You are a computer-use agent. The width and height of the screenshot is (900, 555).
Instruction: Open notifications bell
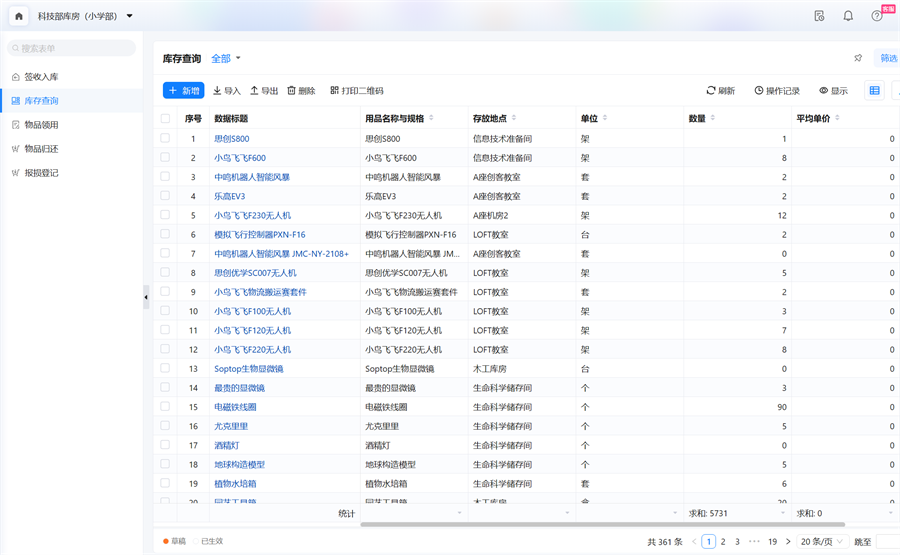pos(848,16)
